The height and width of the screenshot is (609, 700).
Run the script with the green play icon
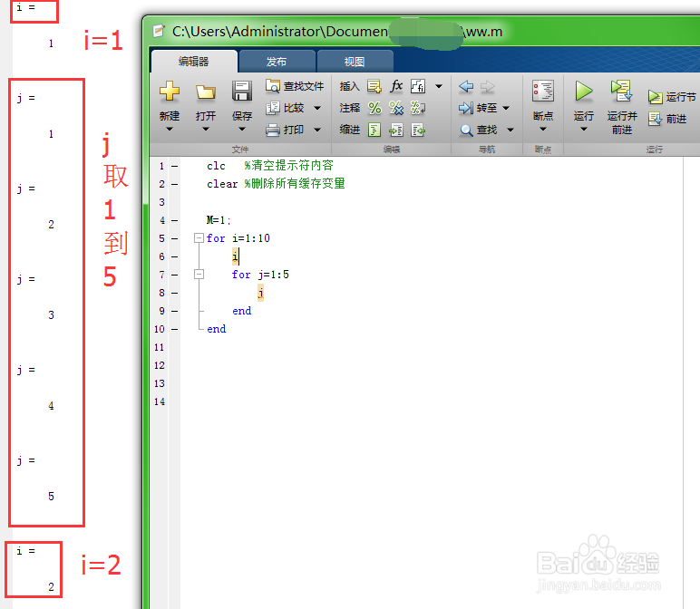pos(583,91)
